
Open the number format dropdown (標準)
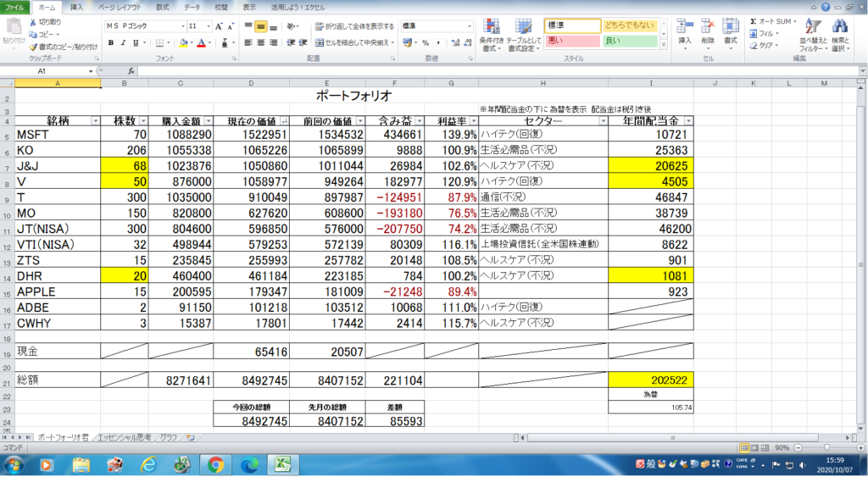(470, 26)
